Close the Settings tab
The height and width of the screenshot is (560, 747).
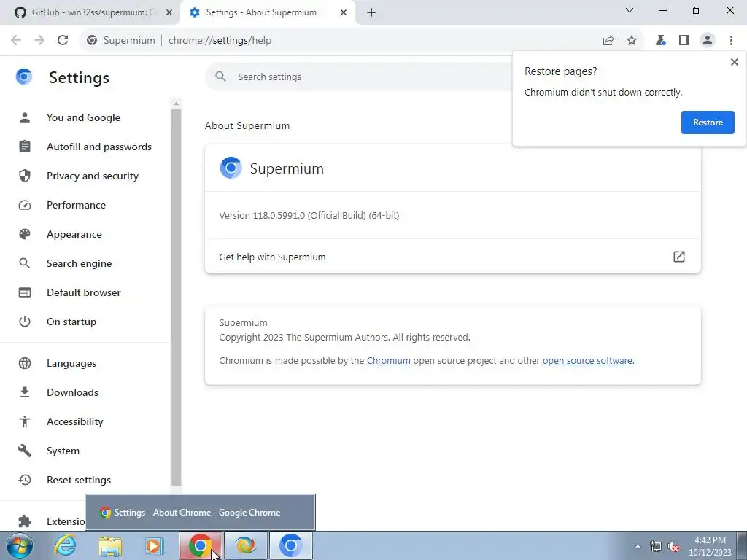344,12
